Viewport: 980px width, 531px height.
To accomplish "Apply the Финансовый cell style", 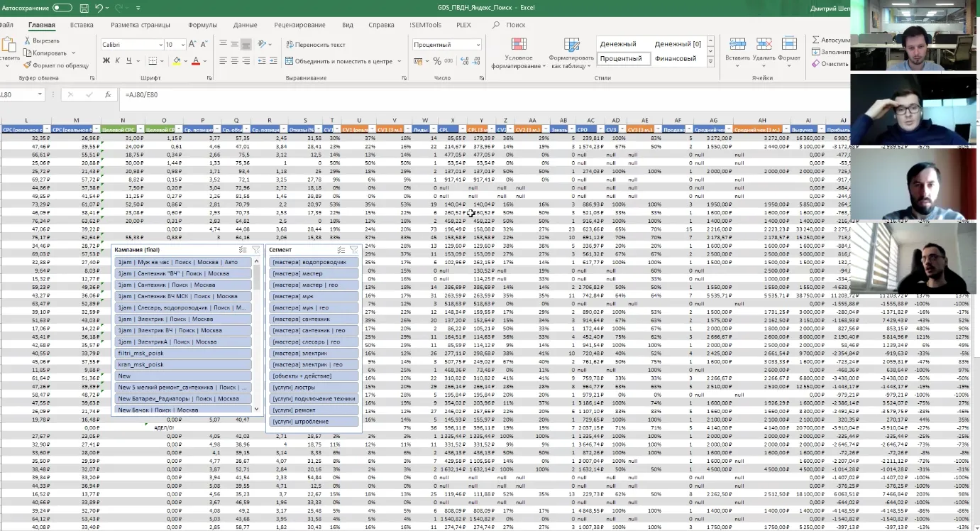I will (x=676, y=59).
